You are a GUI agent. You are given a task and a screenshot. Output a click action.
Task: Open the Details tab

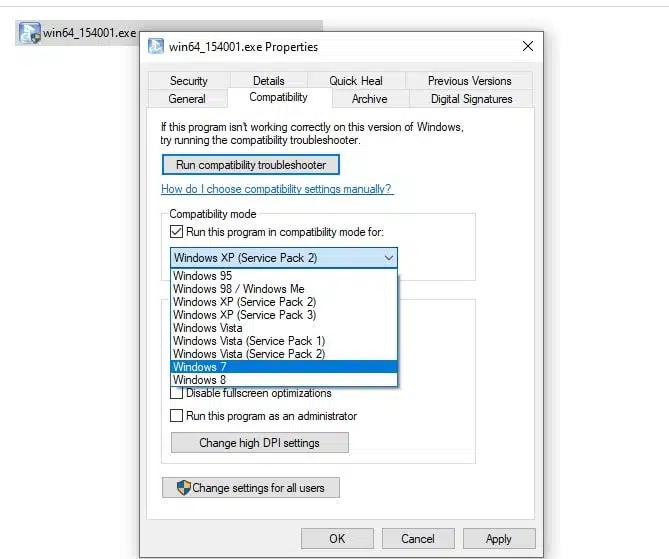tap(268, 81)
